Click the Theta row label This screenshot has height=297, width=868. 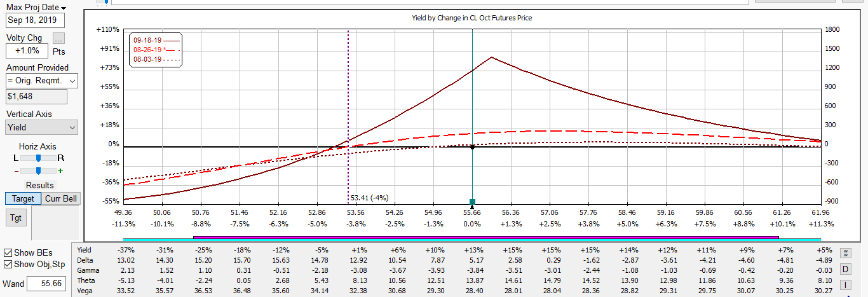coord(86,280)
